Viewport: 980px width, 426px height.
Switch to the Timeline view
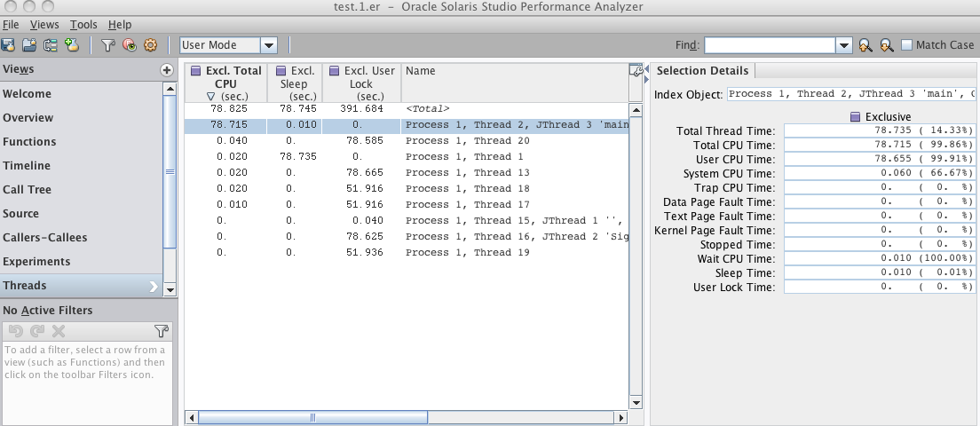82,166
